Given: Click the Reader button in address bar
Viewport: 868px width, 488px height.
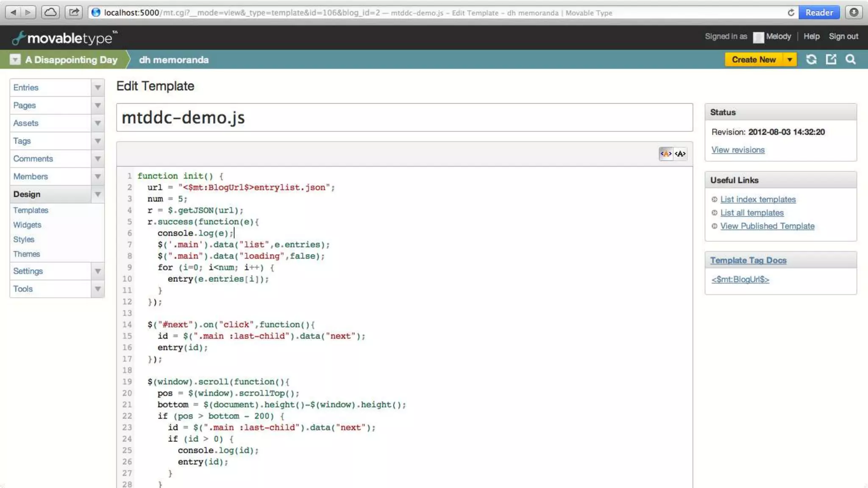Looking at the screenshot, I should point(819,13).
